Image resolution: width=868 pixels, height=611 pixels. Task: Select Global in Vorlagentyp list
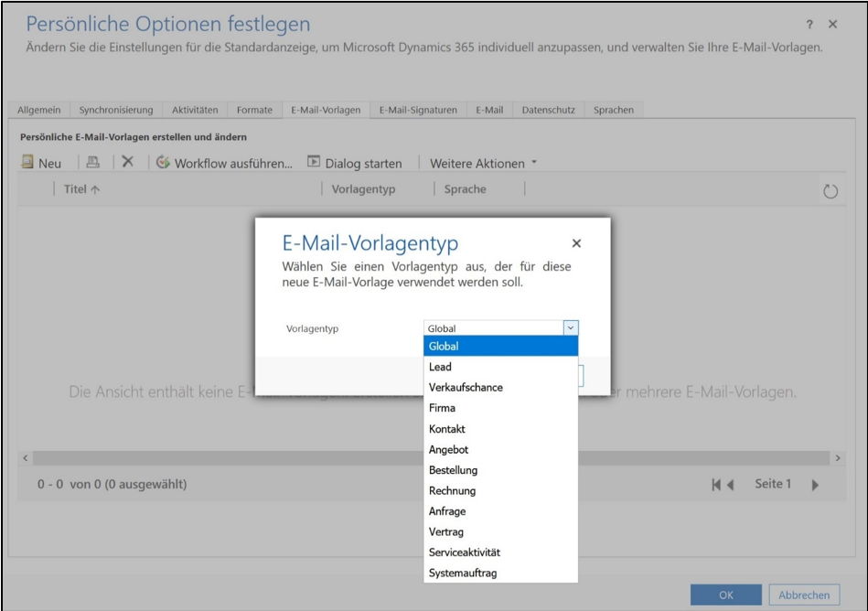pyautogui.click(x=500, y=346)
